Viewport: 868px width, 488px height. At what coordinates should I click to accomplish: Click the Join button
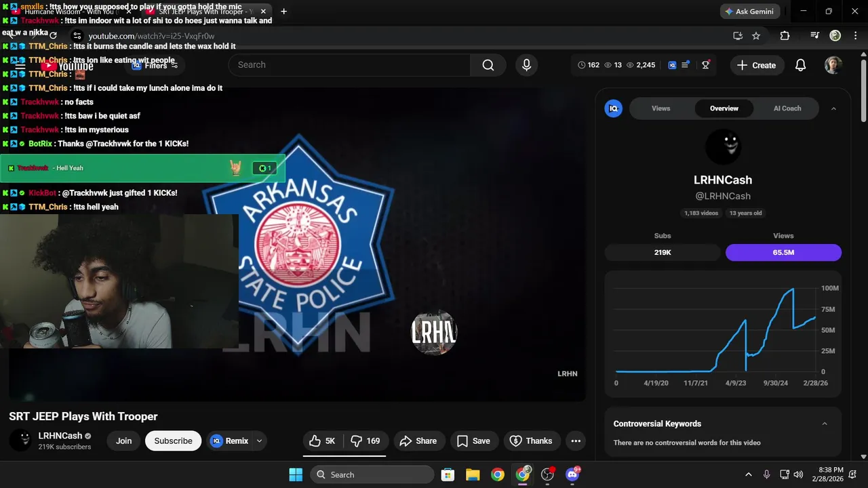click(123, 441)
